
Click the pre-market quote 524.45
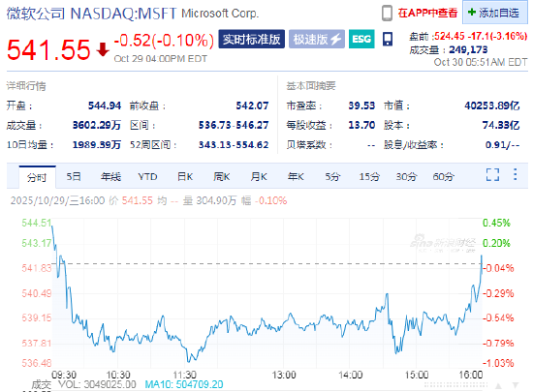click(450, 36)
